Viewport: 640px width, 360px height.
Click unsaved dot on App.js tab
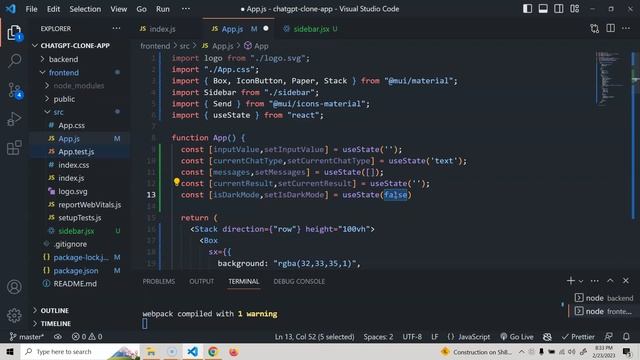tap(266, 29)
